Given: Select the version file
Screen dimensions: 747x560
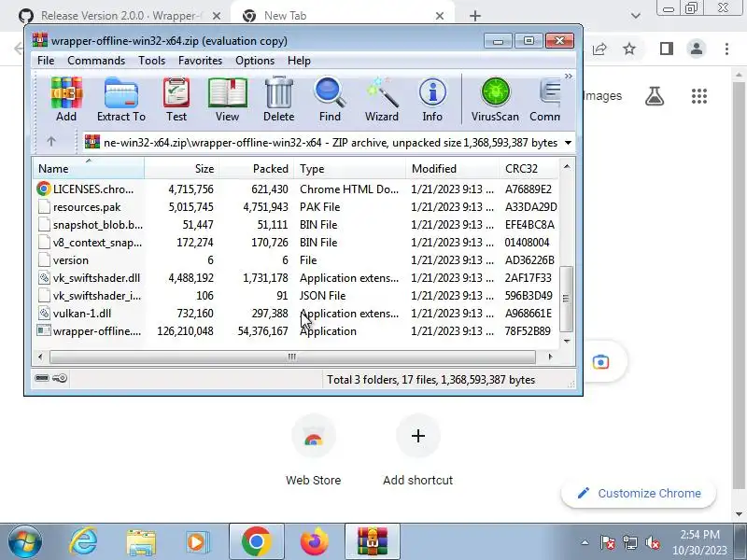Looking at the screenshot, I should pyautogui.click(x=295, y=260).
